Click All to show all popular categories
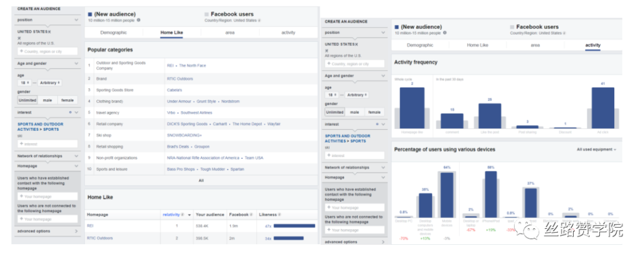Screen dimensions: 644x258 [x=201, y=180]
